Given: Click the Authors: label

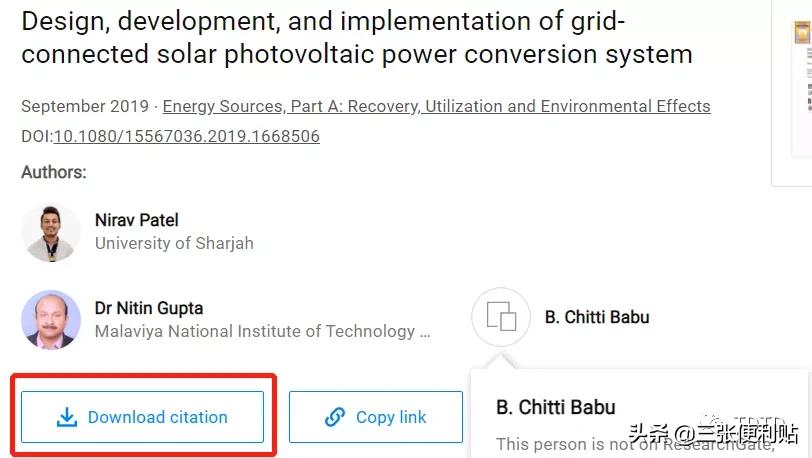Looking at the screenshot, I should (53, 172).
